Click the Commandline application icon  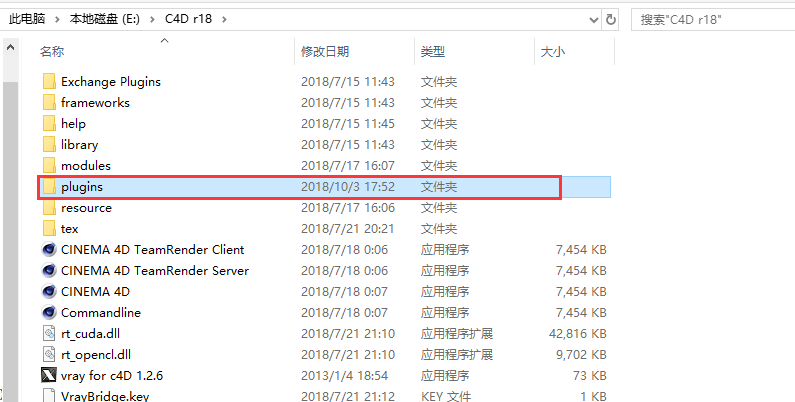click(49, 313)
